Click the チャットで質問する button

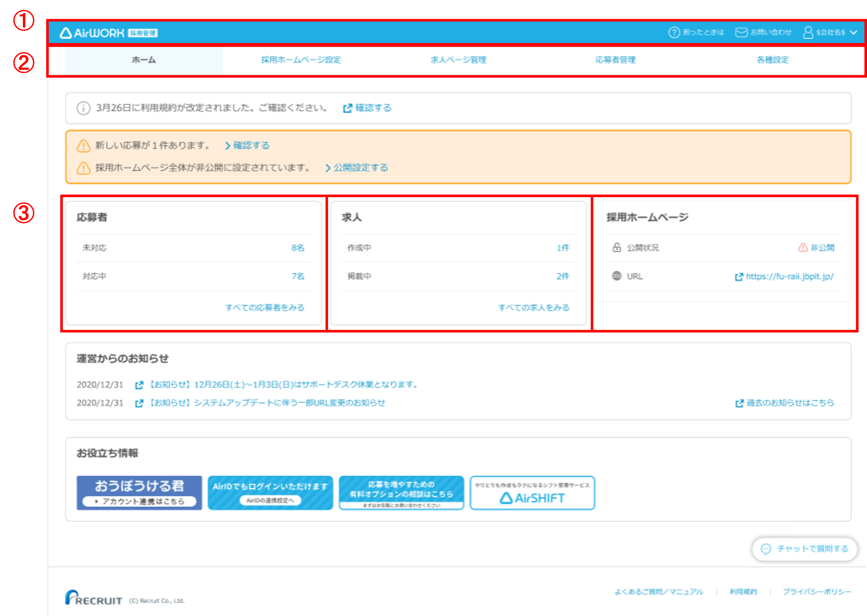tap(804, 549)
